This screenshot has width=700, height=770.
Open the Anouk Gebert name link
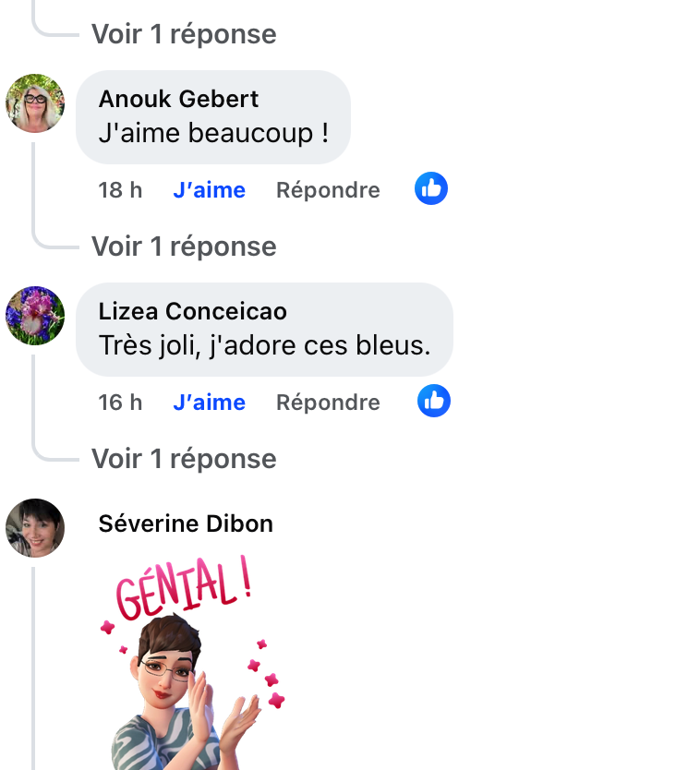(178, 99)
